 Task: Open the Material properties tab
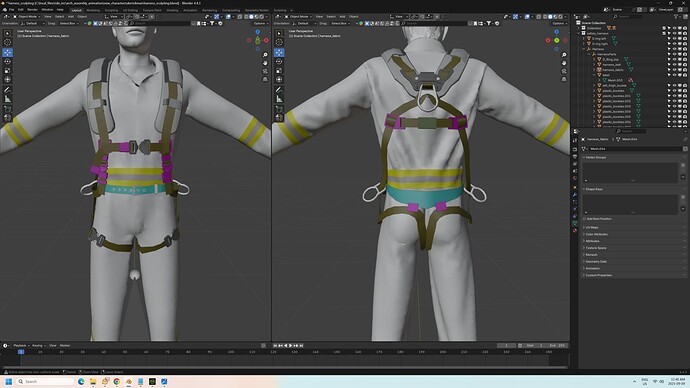click(575, 230)
